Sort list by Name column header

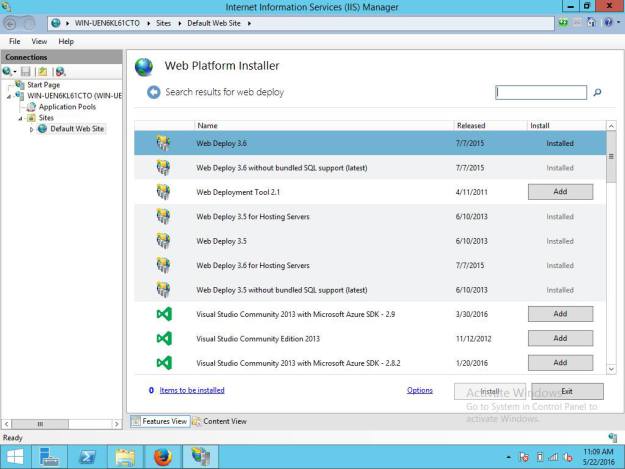point(324,126)
